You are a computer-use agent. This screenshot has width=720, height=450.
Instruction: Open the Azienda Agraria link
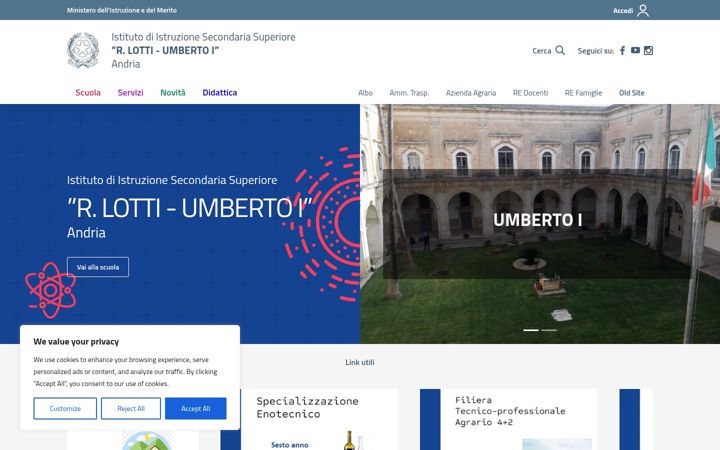point(471,93)
